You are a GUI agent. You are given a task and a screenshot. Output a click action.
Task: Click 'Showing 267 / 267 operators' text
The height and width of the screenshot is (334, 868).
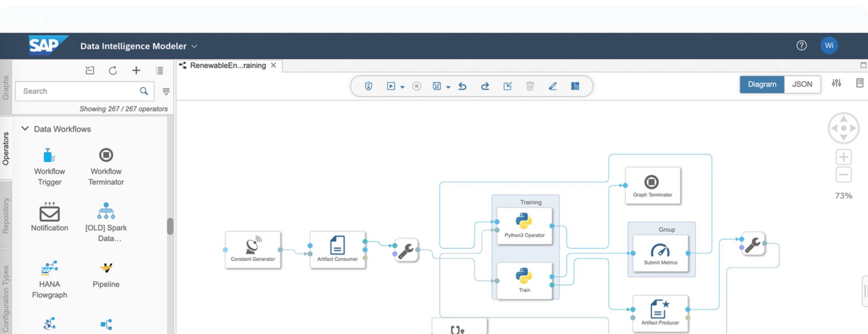[x=123, y=109]
